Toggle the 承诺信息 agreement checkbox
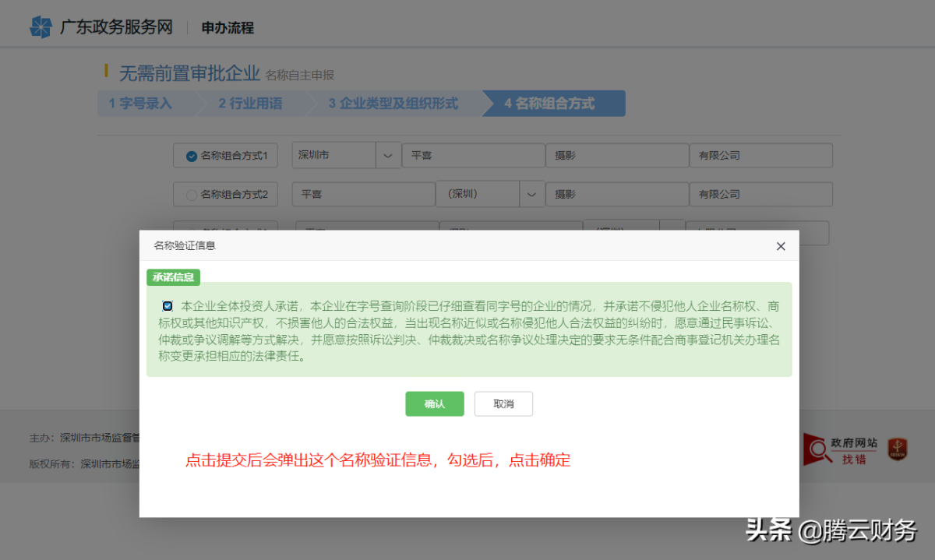 click(x=168, y=306)
